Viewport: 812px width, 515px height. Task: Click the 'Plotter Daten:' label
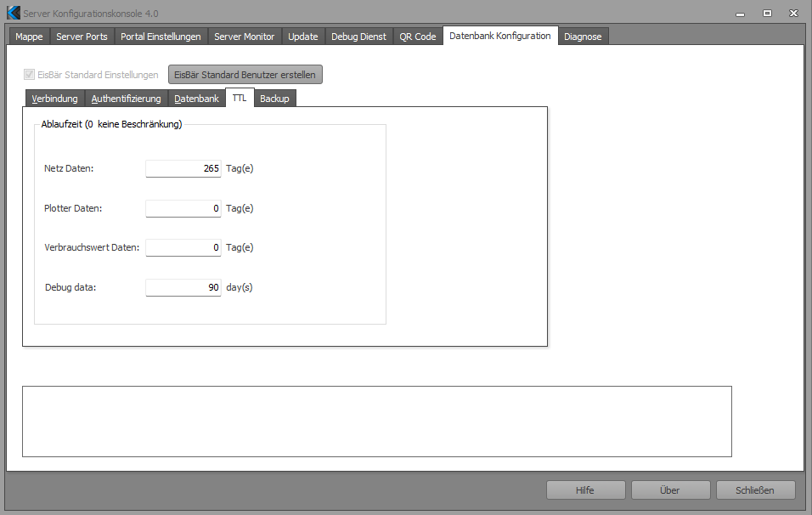73,208
